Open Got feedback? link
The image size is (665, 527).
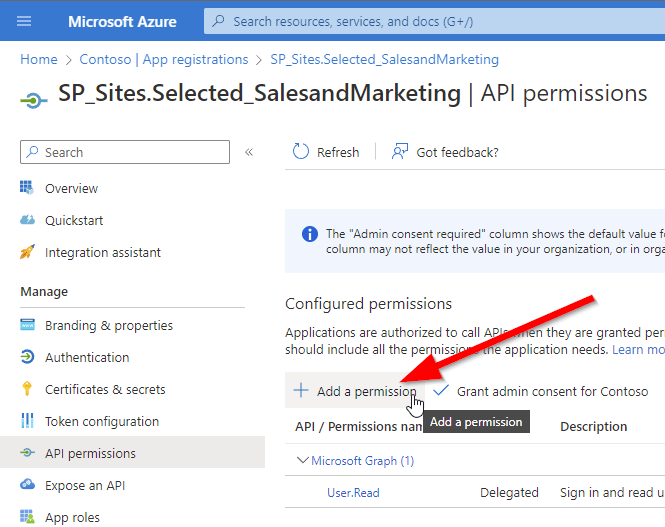[x=457, y=152]
